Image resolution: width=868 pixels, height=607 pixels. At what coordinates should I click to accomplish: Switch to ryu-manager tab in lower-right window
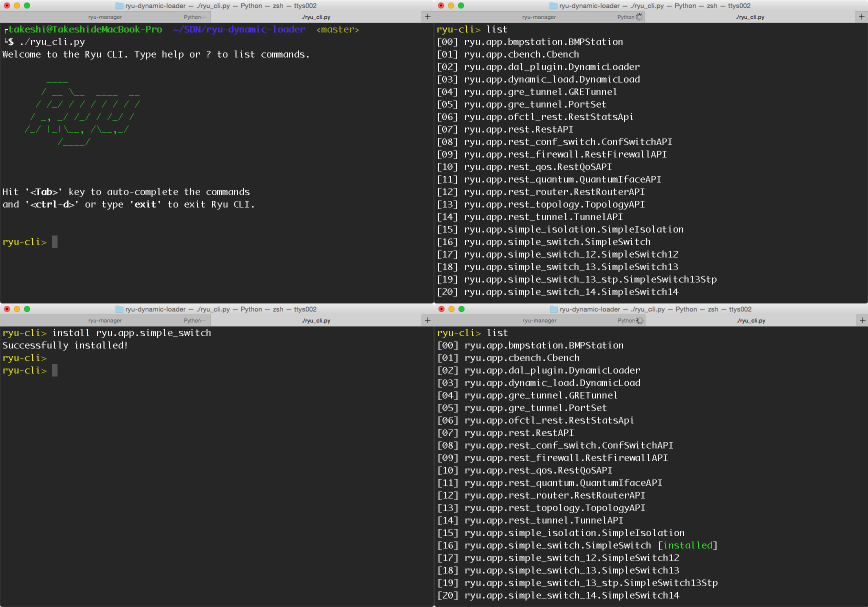click(x=539, y=320)
